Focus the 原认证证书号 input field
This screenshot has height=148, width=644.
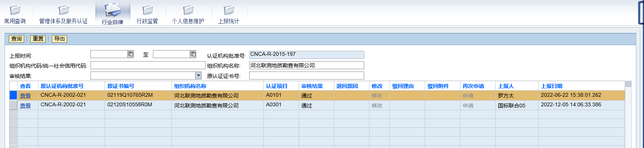(x=307, y=76)
